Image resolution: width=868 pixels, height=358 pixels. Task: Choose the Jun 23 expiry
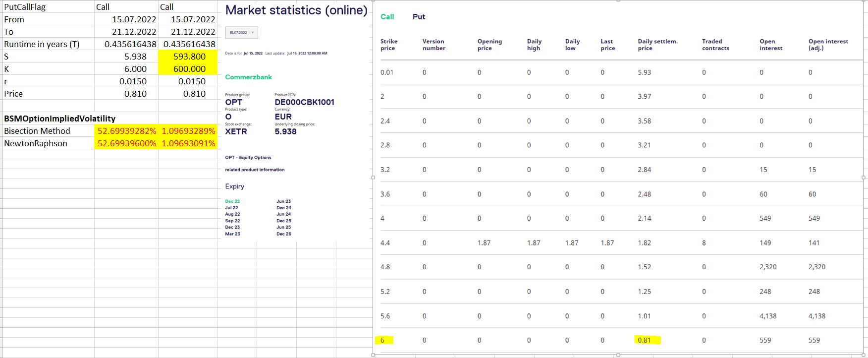283,201
